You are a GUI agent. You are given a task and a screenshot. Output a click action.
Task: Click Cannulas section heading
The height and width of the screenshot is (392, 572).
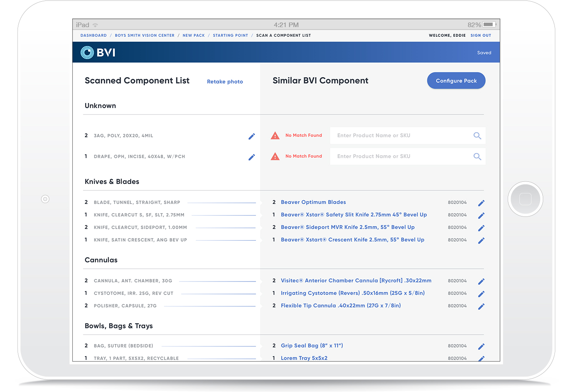(101, 260)
